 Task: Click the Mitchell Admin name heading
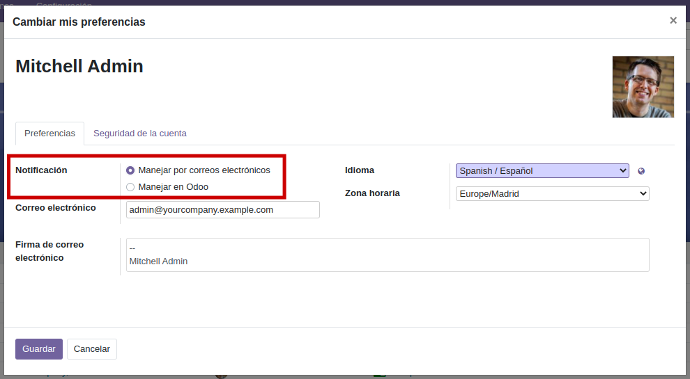coord(79,66)
